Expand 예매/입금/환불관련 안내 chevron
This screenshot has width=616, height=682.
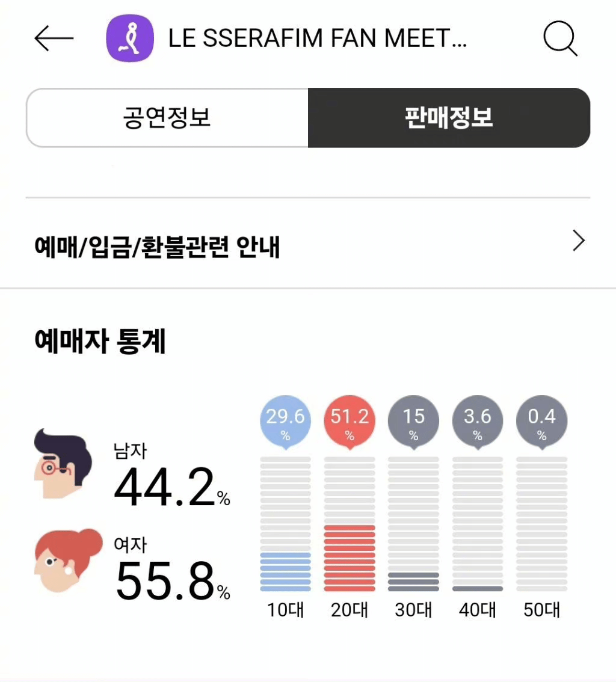579,241
